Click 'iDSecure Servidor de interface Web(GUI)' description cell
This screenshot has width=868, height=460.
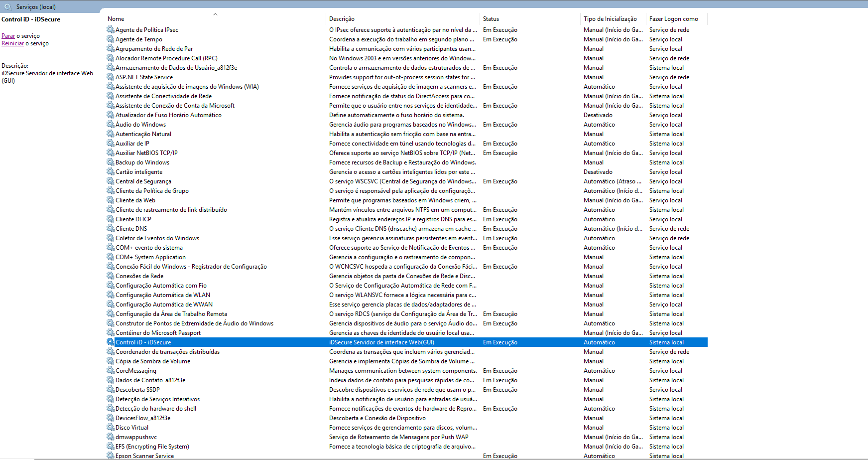click(381, 342)
